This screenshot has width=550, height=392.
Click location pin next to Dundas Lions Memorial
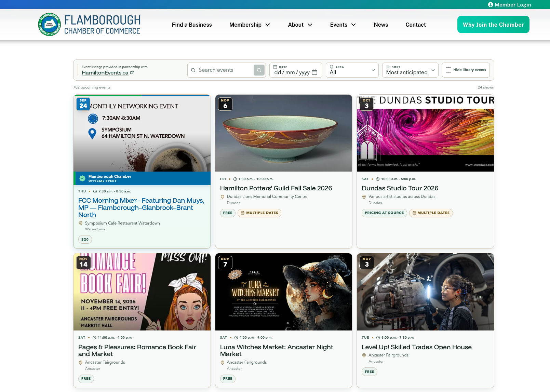[223, 197]
